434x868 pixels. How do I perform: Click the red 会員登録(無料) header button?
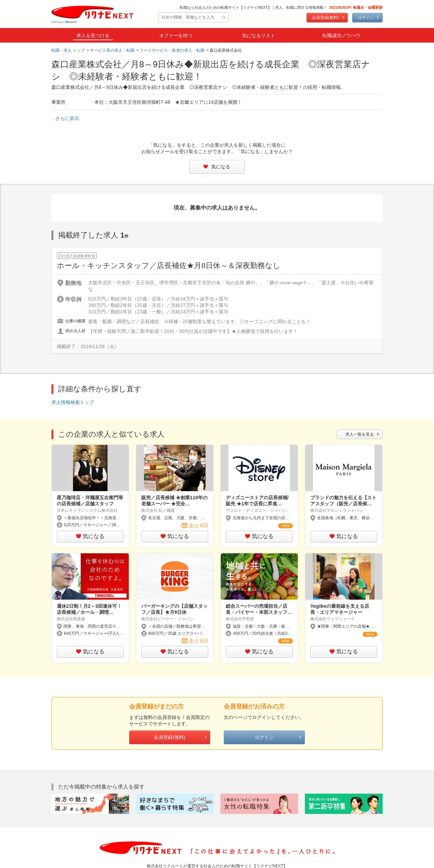(327, 18)
